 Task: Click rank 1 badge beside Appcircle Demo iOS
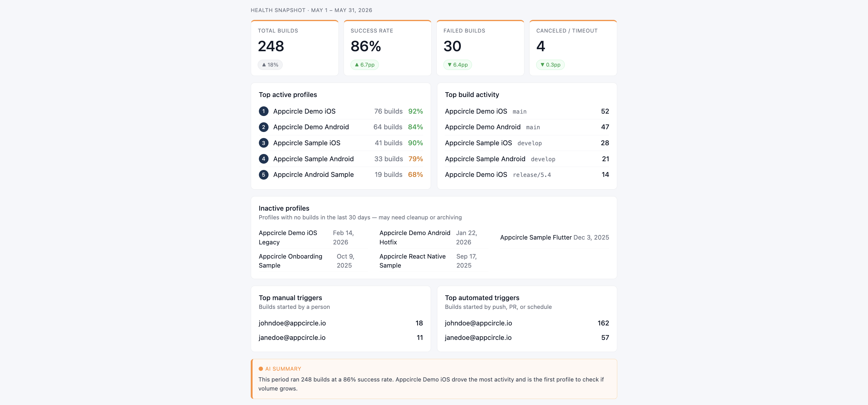[263, 111]
